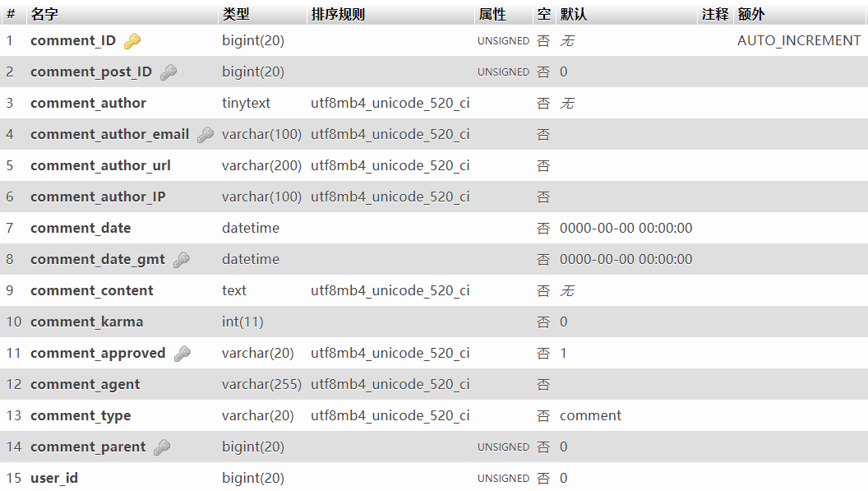Image resolution: width=868 pixels, height=491 pixels.
Task: Select the comment_karma field link
Action: coord(85,322)
